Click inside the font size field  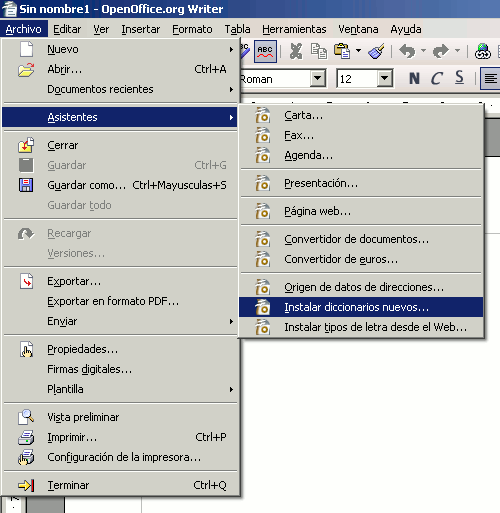point(357,79)
